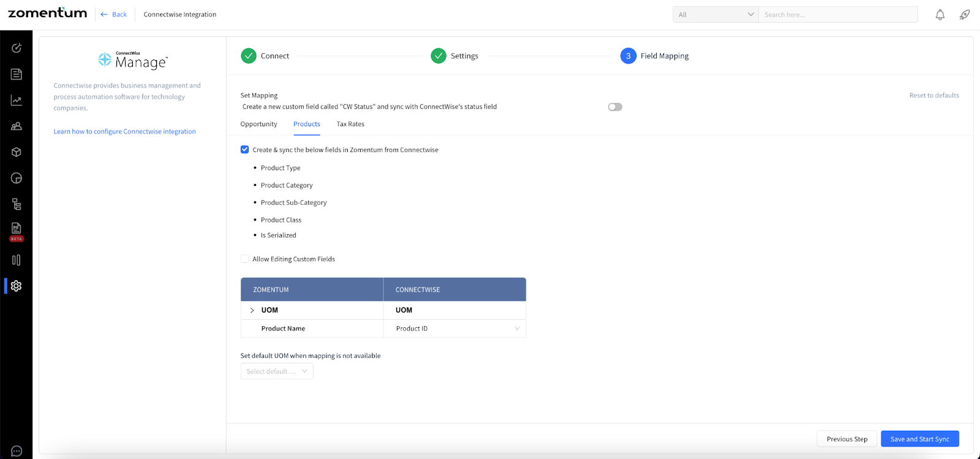Click the ZOMENTUM column header
This screenshot has width=980, height=459.
312,289
